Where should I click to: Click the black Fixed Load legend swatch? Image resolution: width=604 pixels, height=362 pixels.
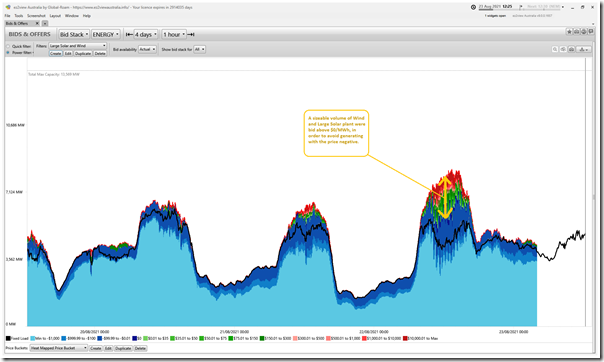pyautogui.click(x=8, y=339)
